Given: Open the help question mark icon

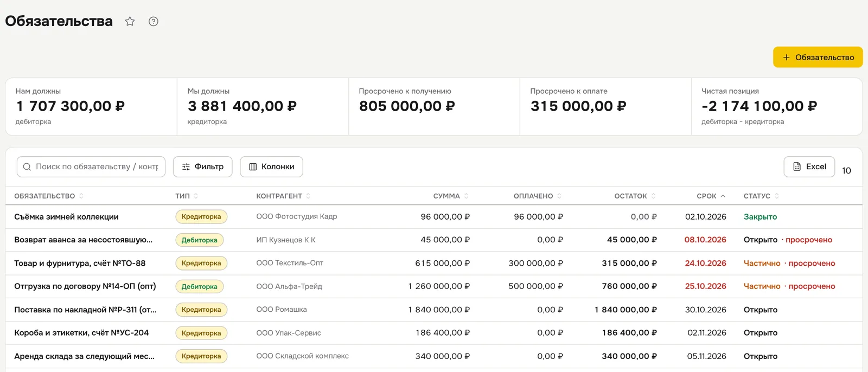Looking at the screenshot, I should click(x=154, y=22).
